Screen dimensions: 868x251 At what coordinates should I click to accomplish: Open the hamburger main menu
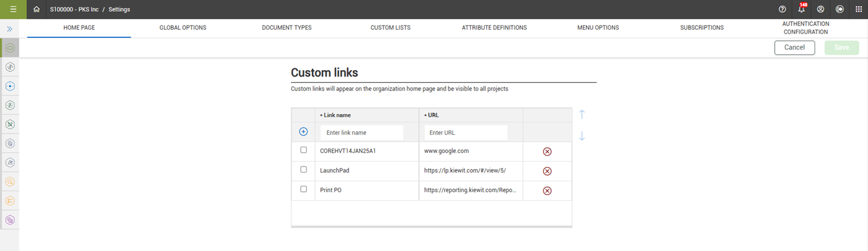tap(13, 9)
